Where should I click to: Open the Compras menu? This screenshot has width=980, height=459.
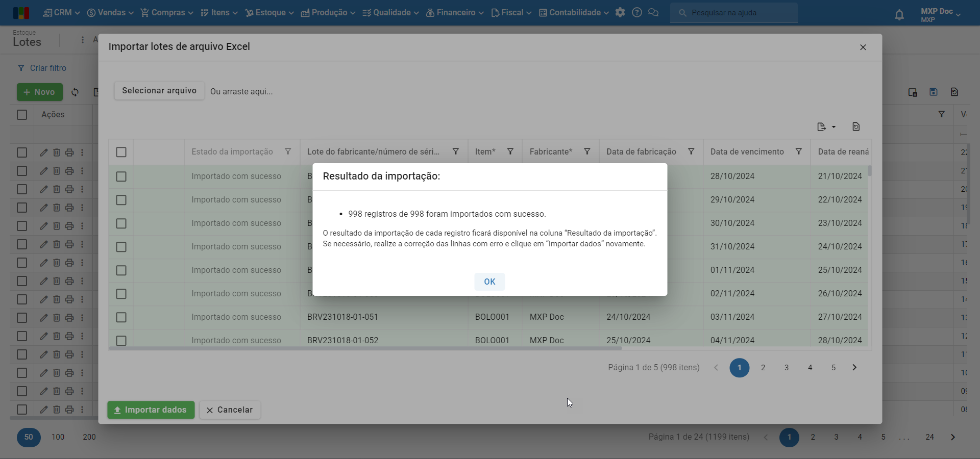[167, 13]
